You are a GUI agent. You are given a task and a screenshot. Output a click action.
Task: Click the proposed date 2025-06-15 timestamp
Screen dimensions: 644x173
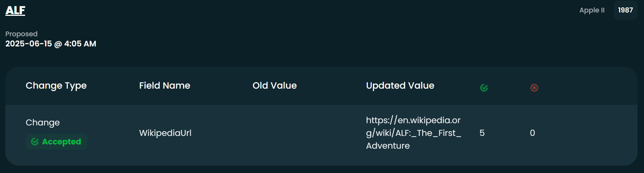tap(51, 44)
